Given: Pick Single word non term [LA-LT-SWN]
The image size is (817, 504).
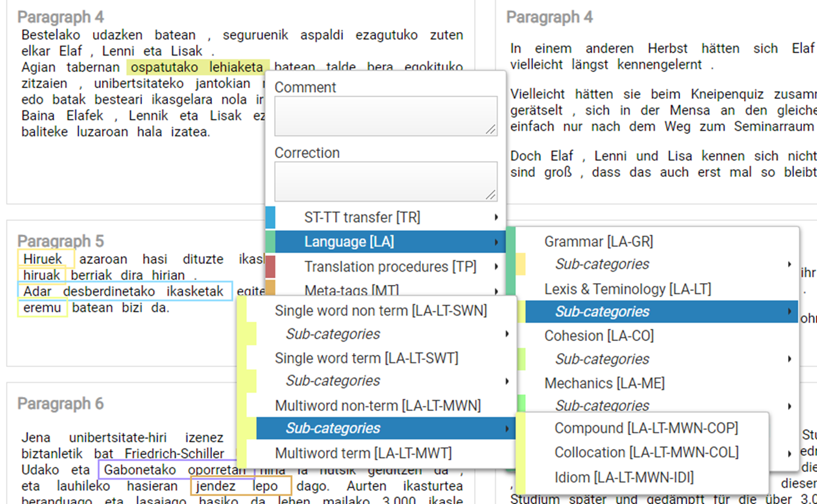Looking at the screenshot, I should tap(380, 311).
